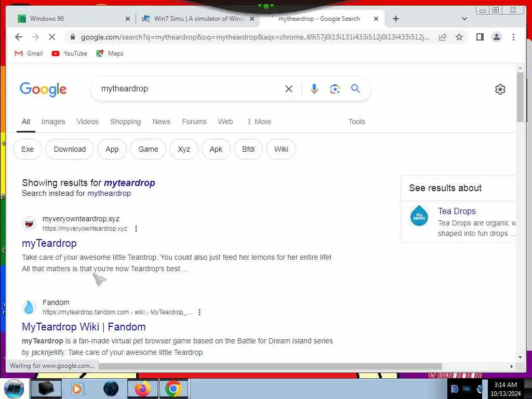Open the Gmail bookmark
The width and height of the screenshot is (532, 399).
click(x=29, y=54)
